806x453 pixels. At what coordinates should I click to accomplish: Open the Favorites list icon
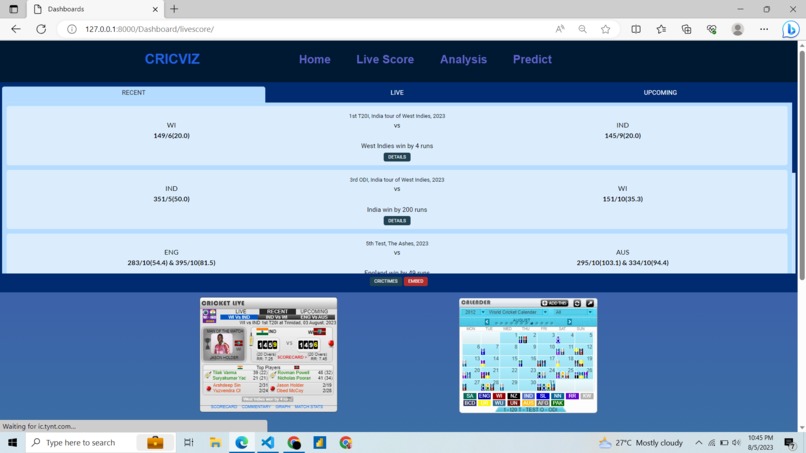click(x=661, y=29)
